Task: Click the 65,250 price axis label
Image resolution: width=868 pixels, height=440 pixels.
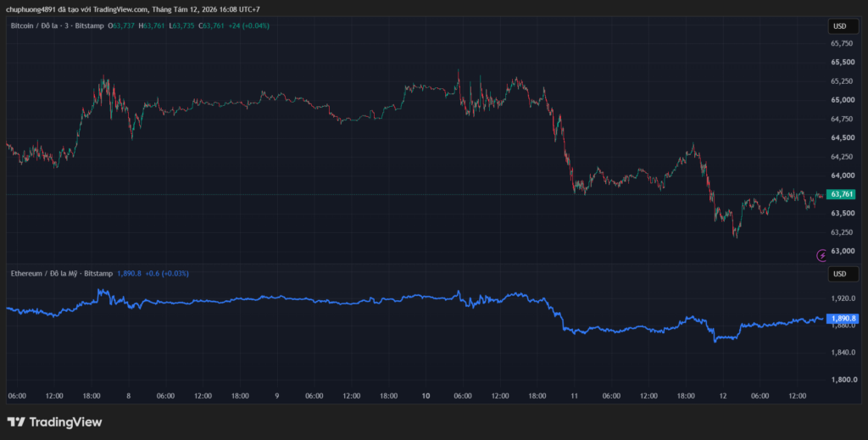Action: (842, 81)
